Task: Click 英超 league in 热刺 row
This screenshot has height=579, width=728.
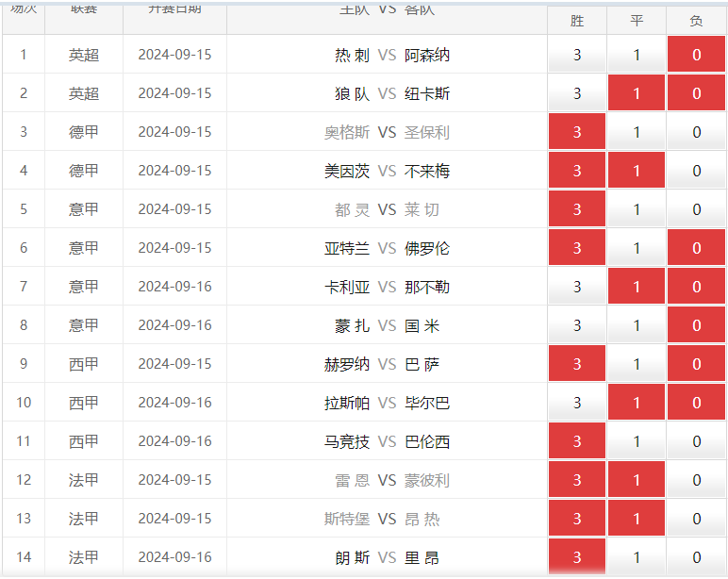Action: pos(84,55)
